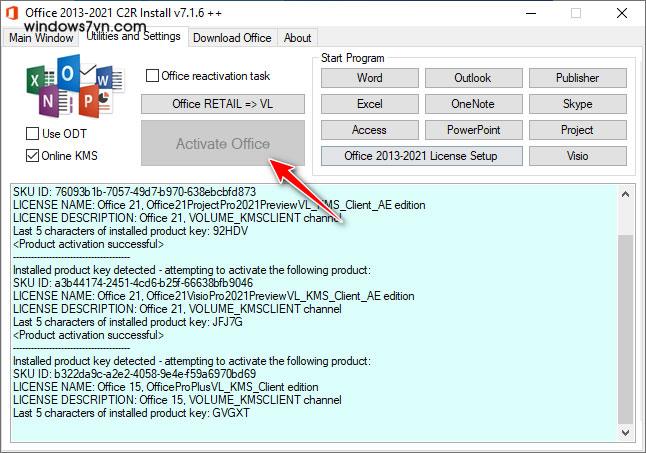The width and height of the screenshot is (646, 453).
Task: Start Excel from the program group
Action: tap(369, 104)
